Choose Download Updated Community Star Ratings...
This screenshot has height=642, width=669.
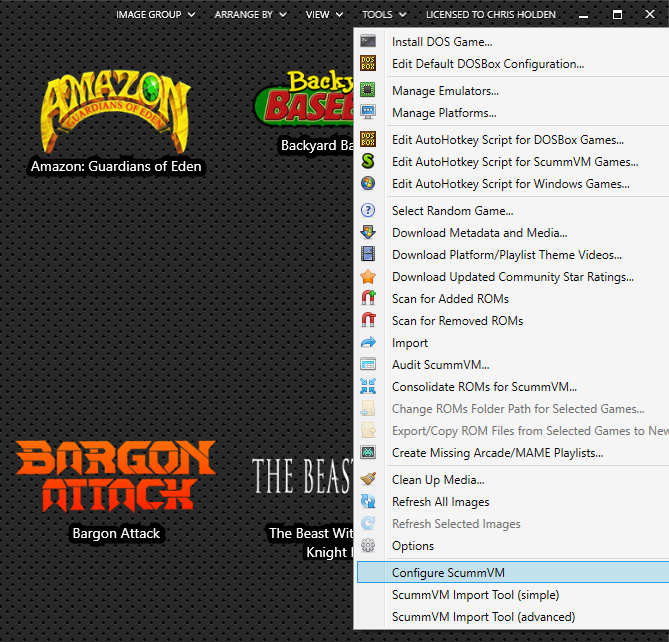pyautogui.click(x=513, y=277)
